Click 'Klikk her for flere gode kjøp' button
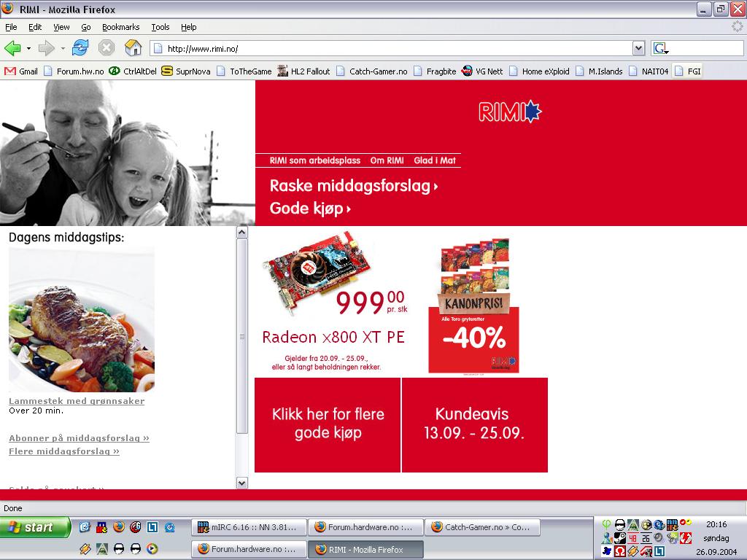Screen dimensions: 747x560 coord(328,425)
